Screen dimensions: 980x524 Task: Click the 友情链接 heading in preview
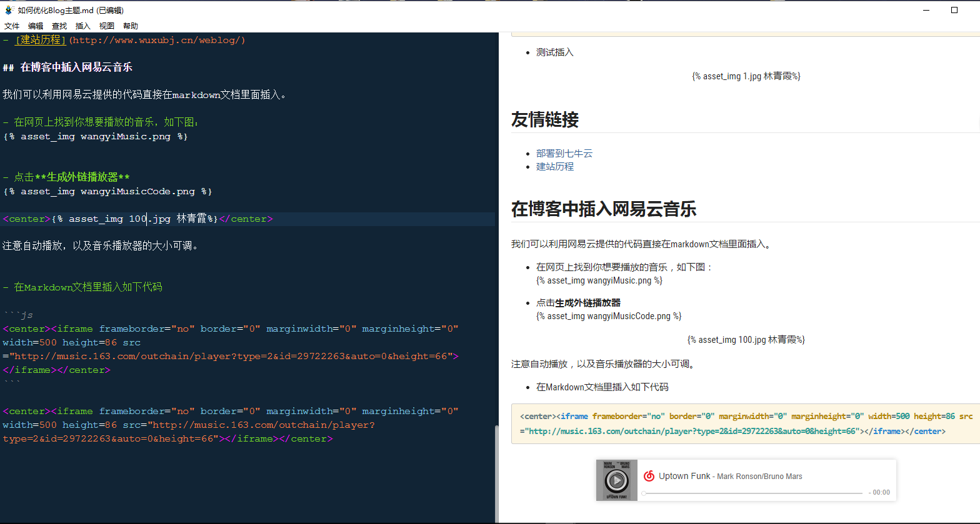point(545,119)
